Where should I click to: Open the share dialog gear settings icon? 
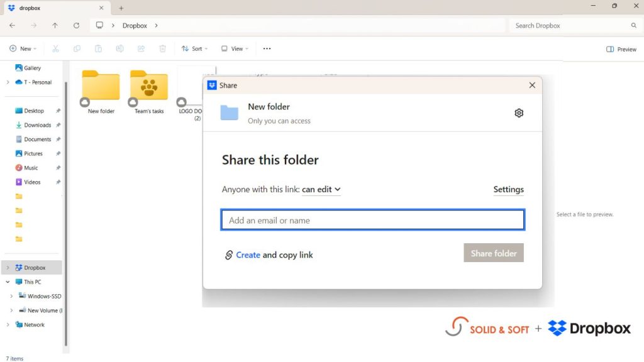[x=519, y=113]
